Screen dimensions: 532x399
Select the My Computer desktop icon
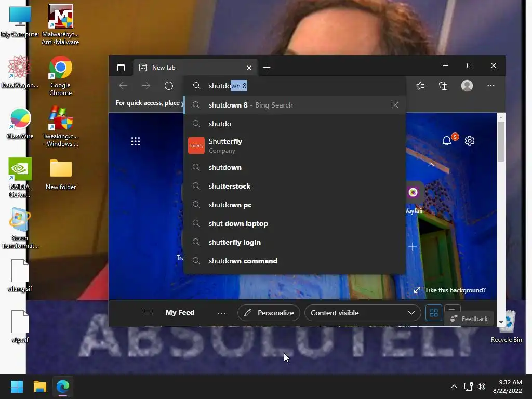(x=20, y=22)
